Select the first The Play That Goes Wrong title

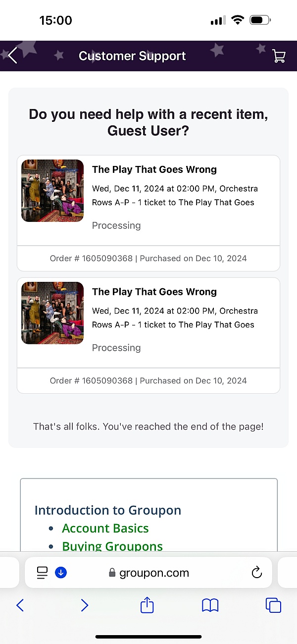coord(154,169)
